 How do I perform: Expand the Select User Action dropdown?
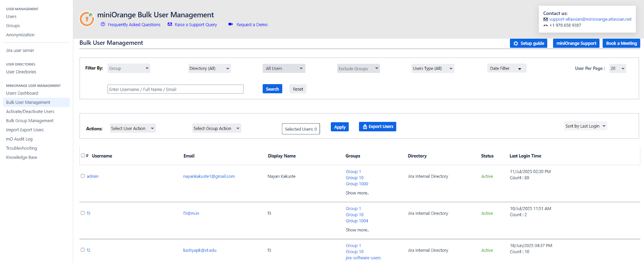pos(132,128)
